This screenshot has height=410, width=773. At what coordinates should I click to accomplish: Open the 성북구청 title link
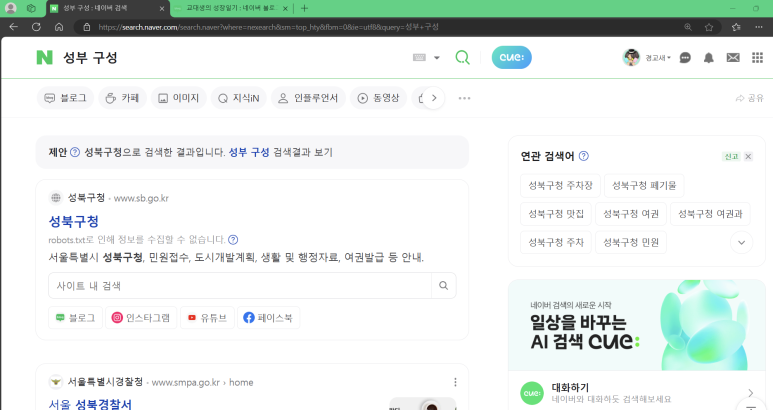(73, 221)
